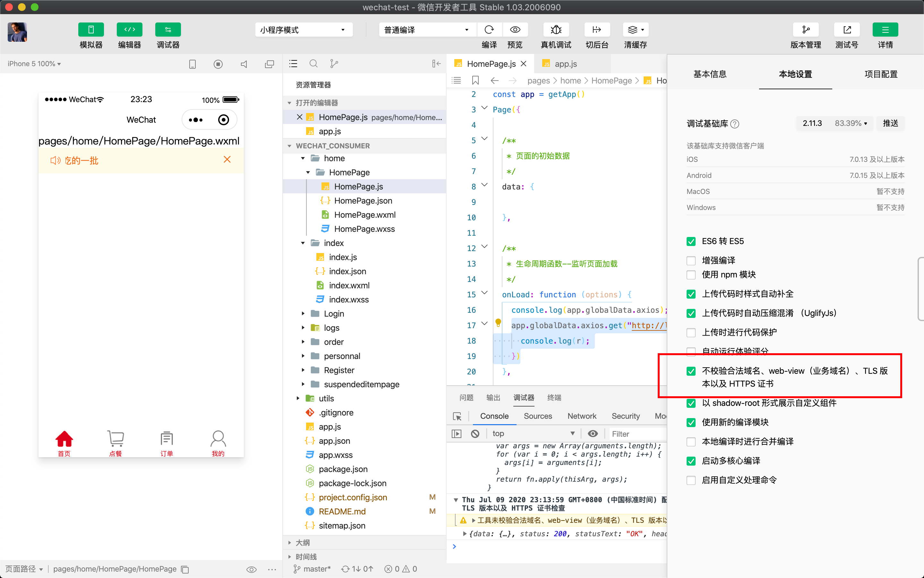The height and width of the screenshot is (578, 924).
Task: Clear console with the ban icon
Action: (475, 433)
